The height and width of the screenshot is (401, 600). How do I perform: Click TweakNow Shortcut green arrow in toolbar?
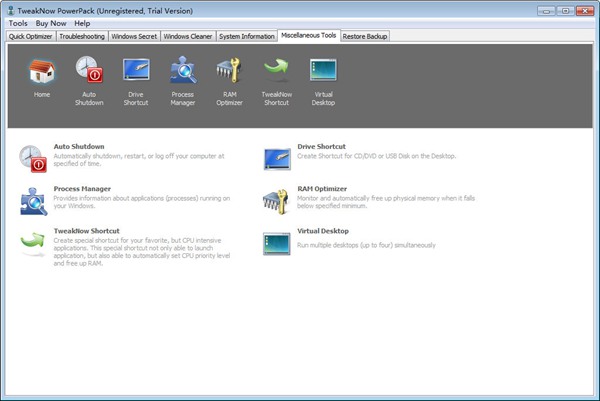click(x=276, y=68)
